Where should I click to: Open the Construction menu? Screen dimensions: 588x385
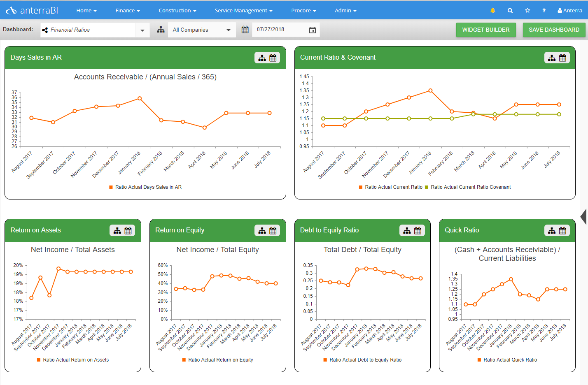click(177, 11)
